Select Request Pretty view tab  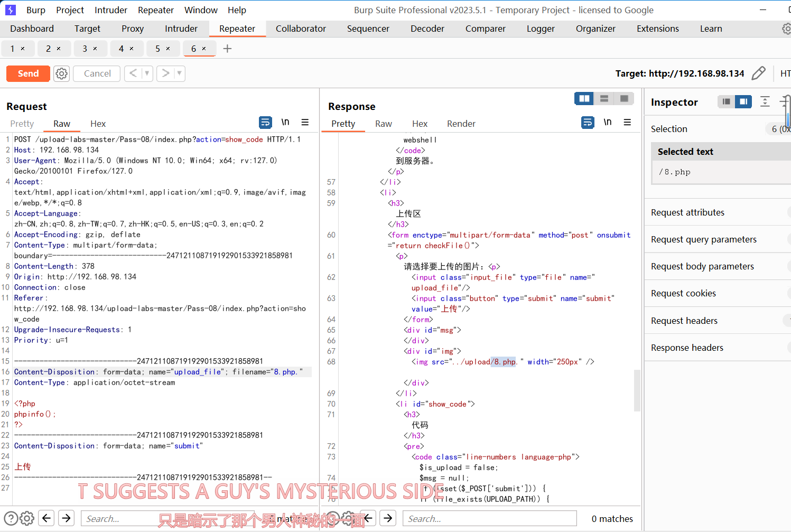[x=22, y=124]
